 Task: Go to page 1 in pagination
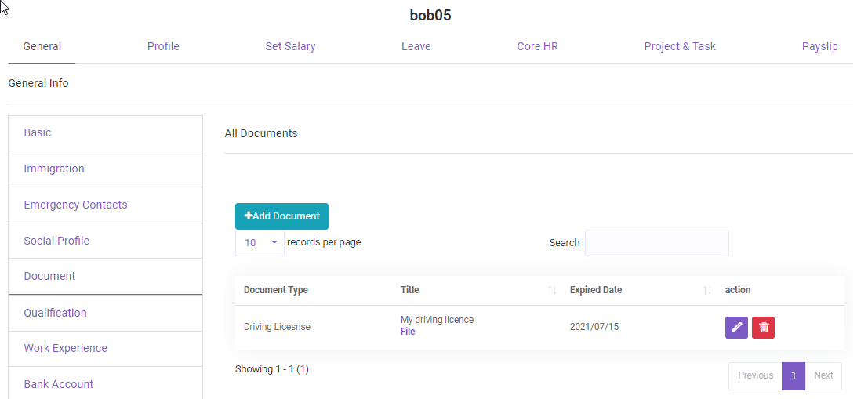793,375
